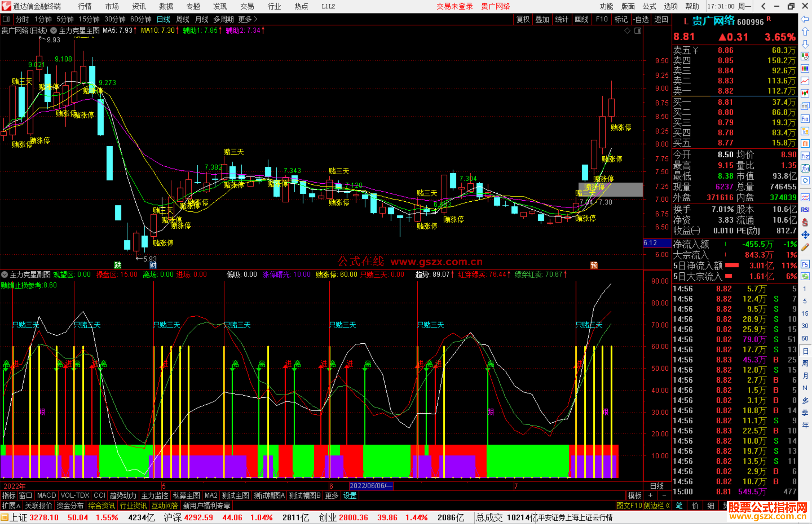
Task: Click the candlestick chart sidebar icon
Action: coord(805,93)
